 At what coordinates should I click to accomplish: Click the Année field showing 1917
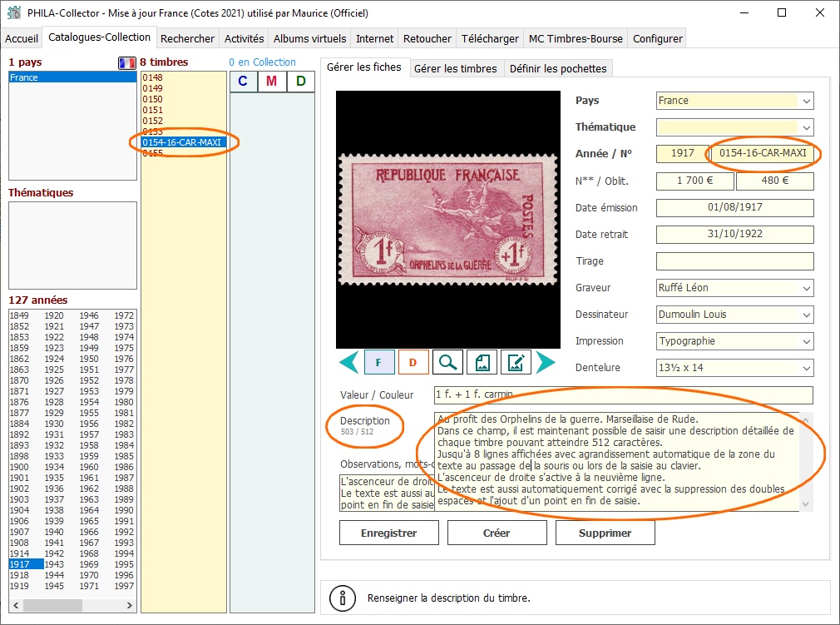[x=683, y=153]
